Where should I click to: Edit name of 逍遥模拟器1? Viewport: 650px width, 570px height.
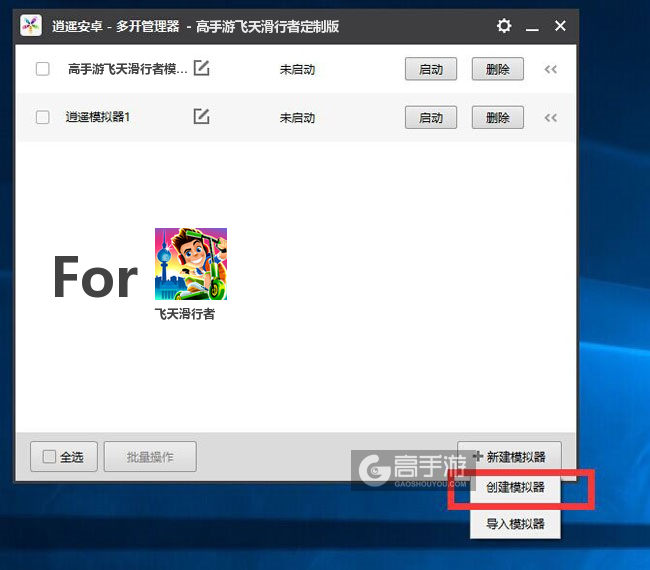tap(201, 116)
